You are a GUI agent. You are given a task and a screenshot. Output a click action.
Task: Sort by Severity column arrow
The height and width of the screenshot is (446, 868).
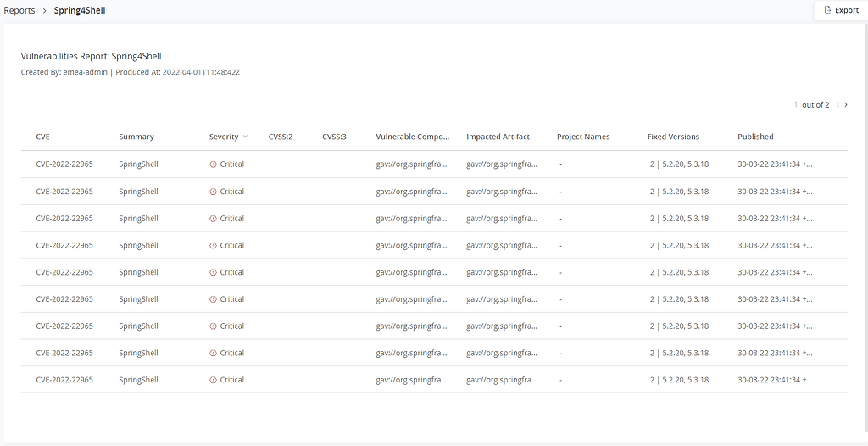[x=245, y=137]
